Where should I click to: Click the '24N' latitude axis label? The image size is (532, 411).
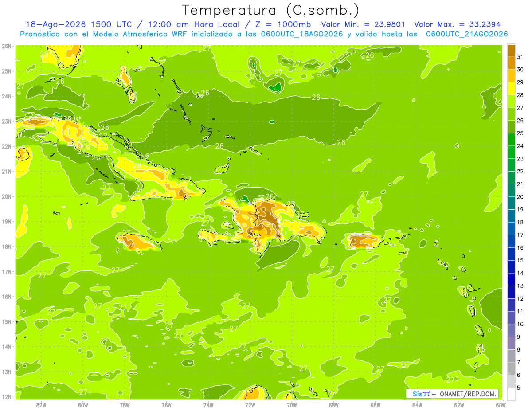click(x=7, y=96)
